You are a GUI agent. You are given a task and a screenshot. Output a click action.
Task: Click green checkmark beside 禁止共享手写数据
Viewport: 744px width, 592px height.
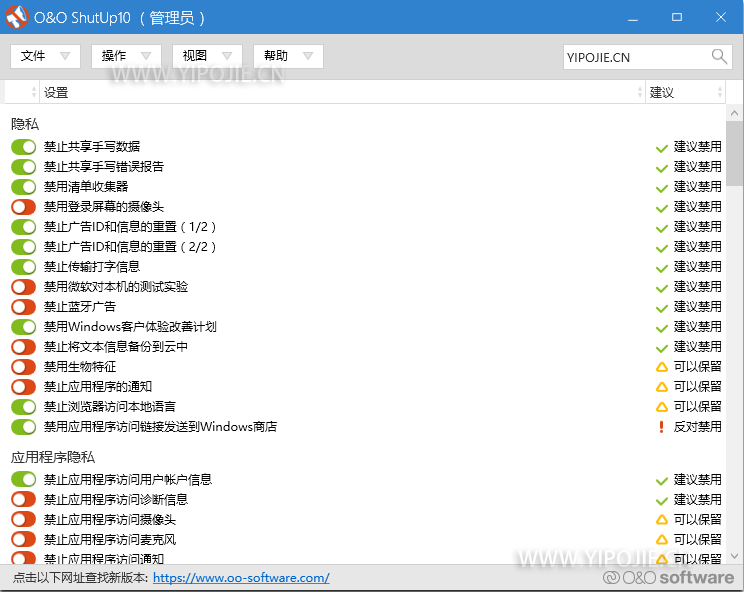point(661,147)
